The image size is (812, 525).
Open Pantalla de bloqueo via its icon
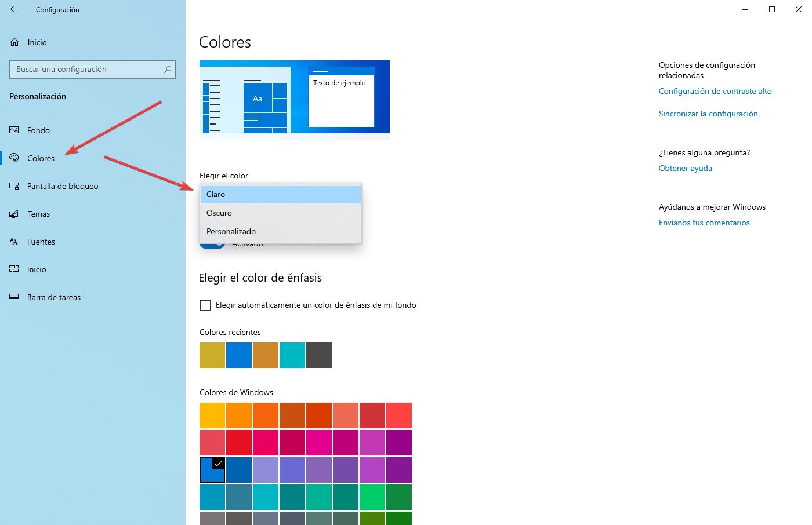point(14,186)
